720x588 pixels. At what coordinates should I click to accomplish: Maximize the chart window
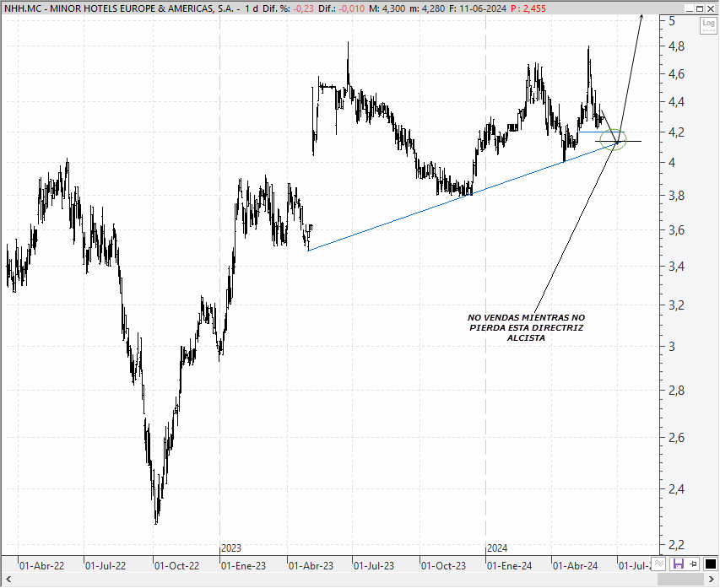tap(700, 8)
